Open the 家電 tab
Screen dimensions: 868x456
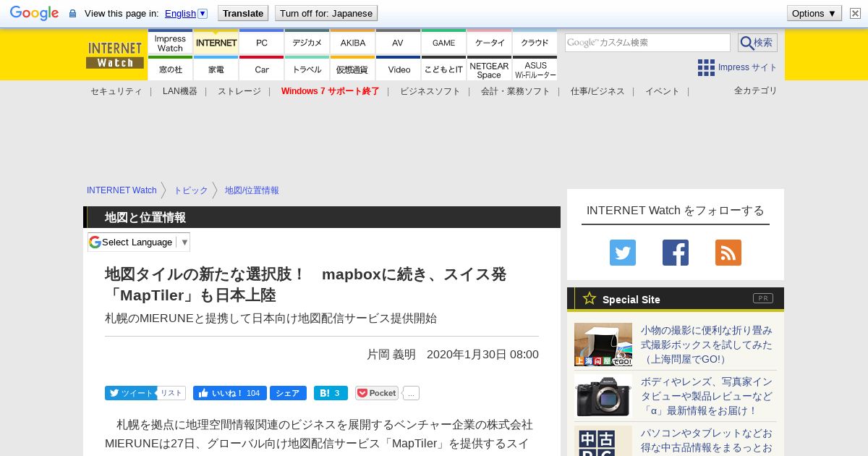point(216,68)
